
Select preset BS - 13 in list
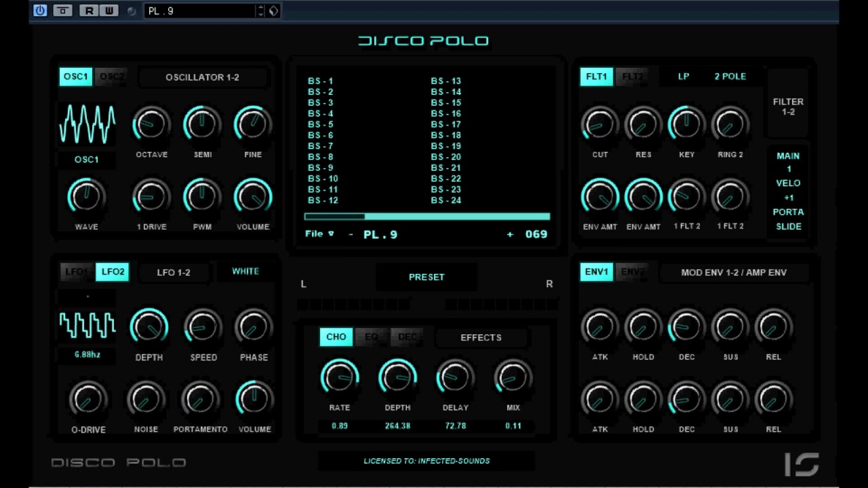(446, 81)
